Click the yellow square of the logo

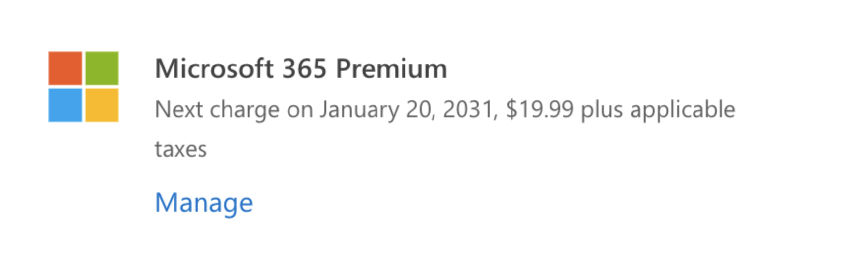(x=102, y=105)
